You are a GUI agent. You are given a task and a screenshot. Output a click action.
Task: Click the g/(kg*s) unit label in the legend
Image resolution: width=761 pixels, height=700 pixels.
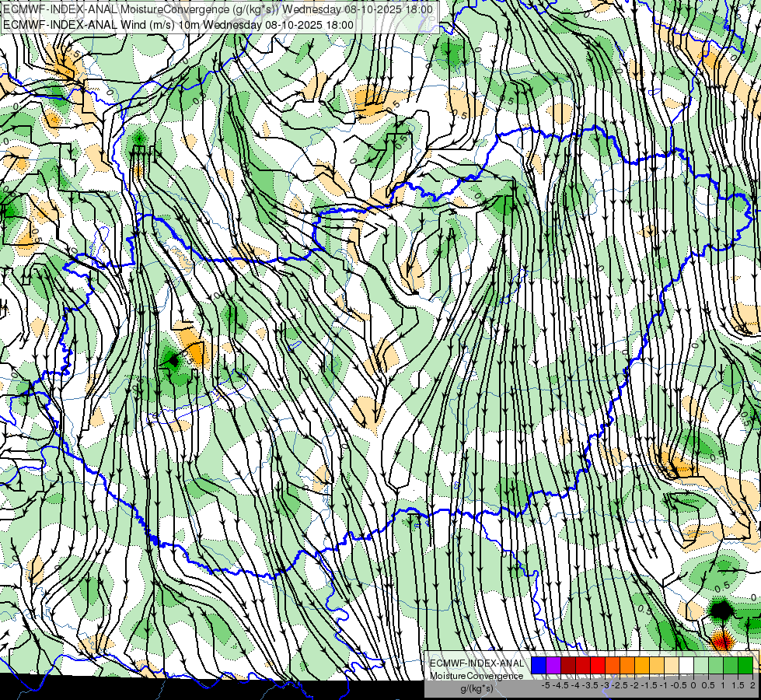pyautogui.click(x=476, y=688)
